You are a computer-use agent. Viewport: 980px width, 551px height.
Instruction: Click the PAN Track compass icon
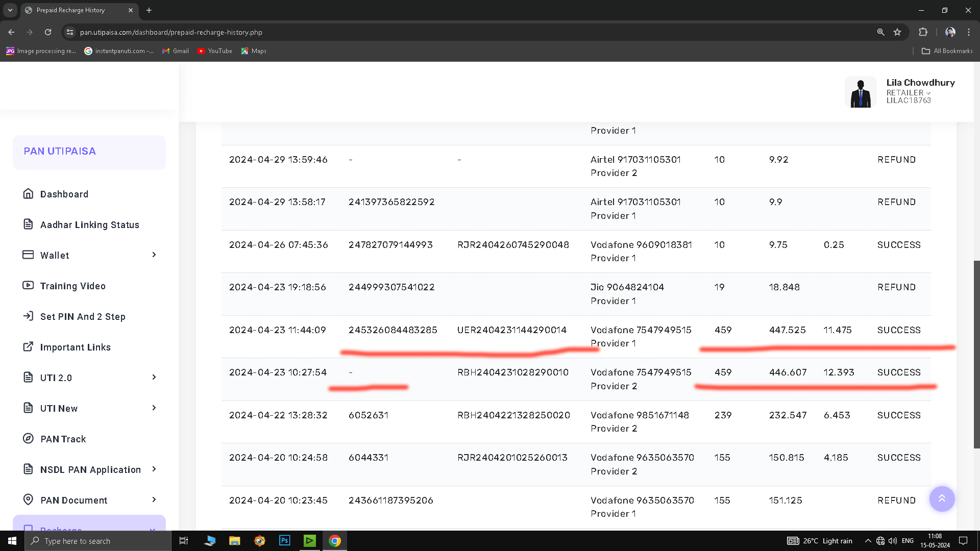click(x=28, y=439)
